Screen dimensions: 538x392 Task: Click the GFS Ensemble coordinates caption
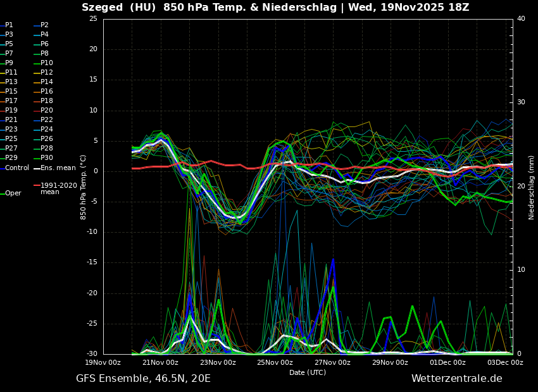(x=143, y=379)
